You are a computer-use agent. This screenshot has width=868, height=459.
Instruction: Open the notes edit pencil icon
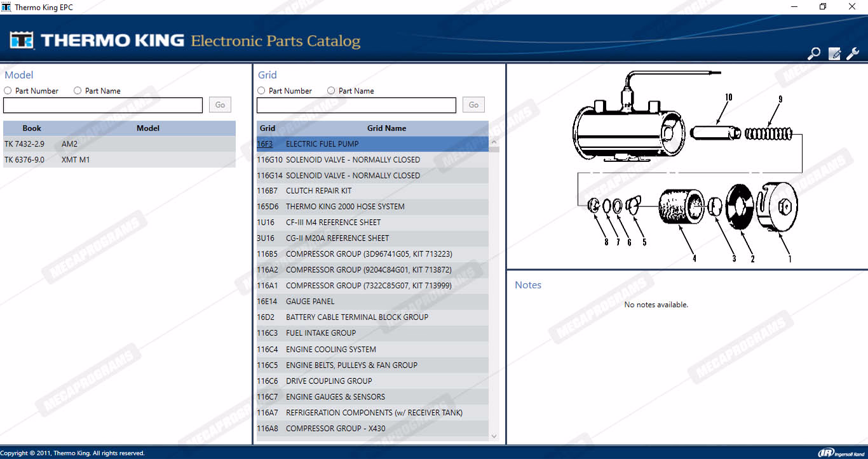click(x=834, y=54)
